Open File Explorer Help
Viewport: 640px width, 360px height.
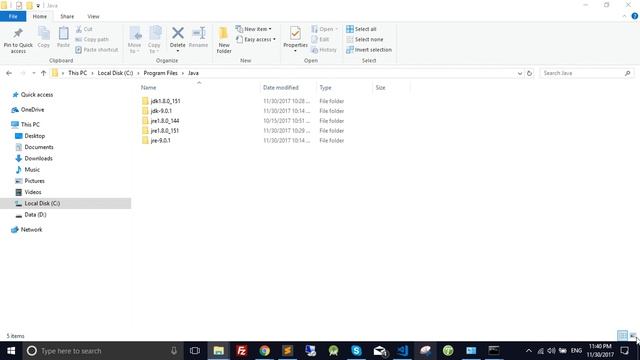[x=634, y=16]
